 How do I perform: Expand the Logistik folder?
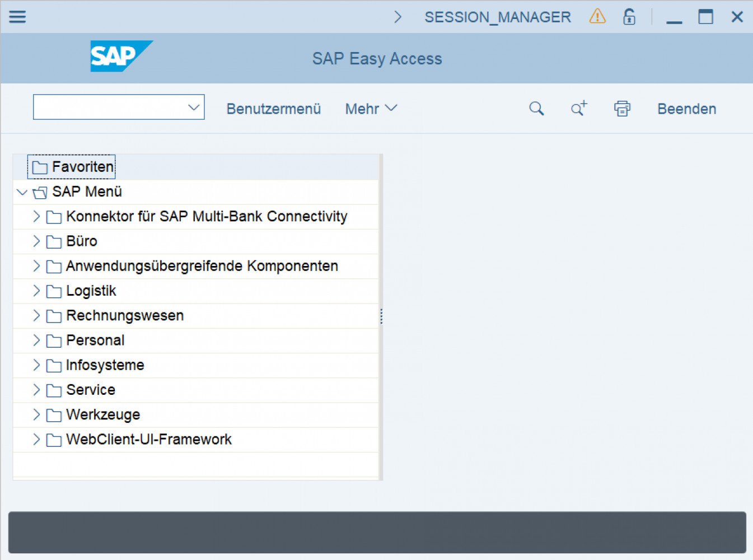coord(36,291)
